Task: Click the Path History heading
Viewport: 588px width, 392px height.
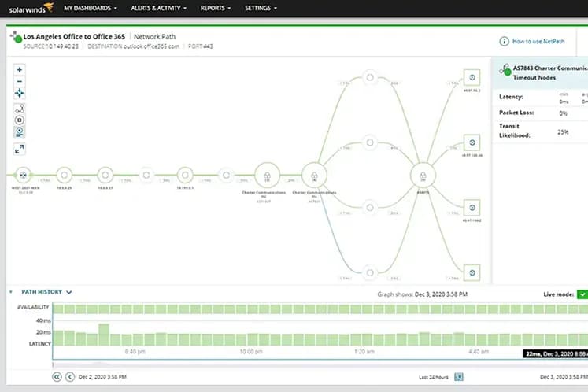Action: tap(42, 292)
